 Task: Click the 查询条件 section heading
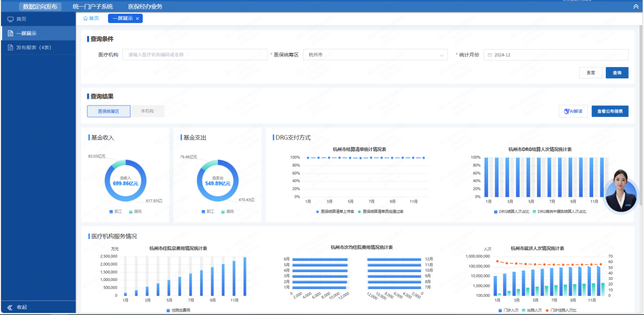[x=102, y=39]
